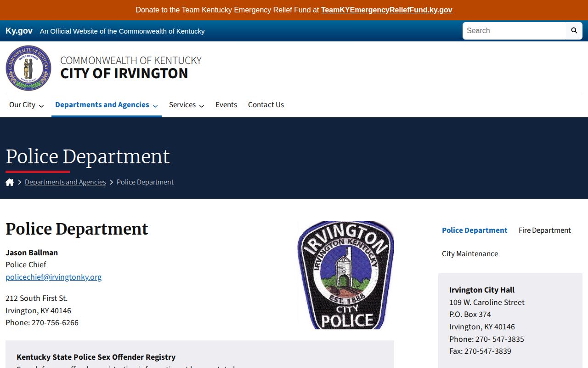The image size is (588, 368).
Task: Open Departments and Agencies breadcrumb link
Action: tap(65, 182)
